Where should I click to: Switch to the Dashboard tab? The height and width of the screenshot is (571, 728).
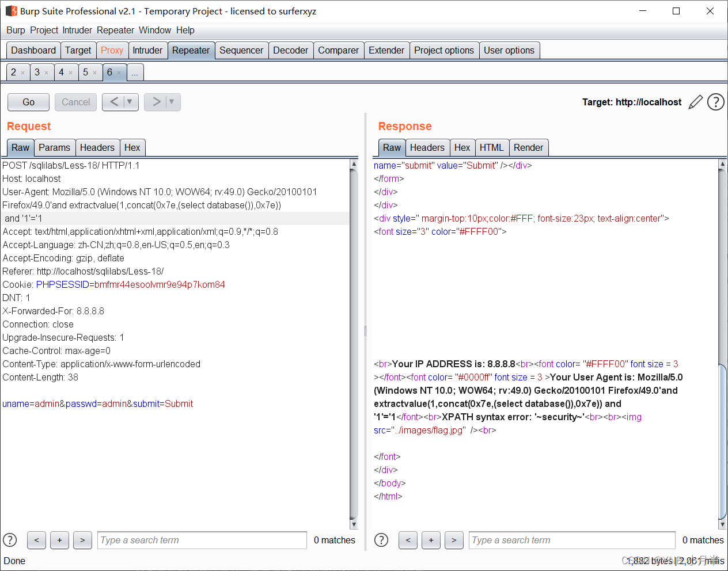pos(33,50)
